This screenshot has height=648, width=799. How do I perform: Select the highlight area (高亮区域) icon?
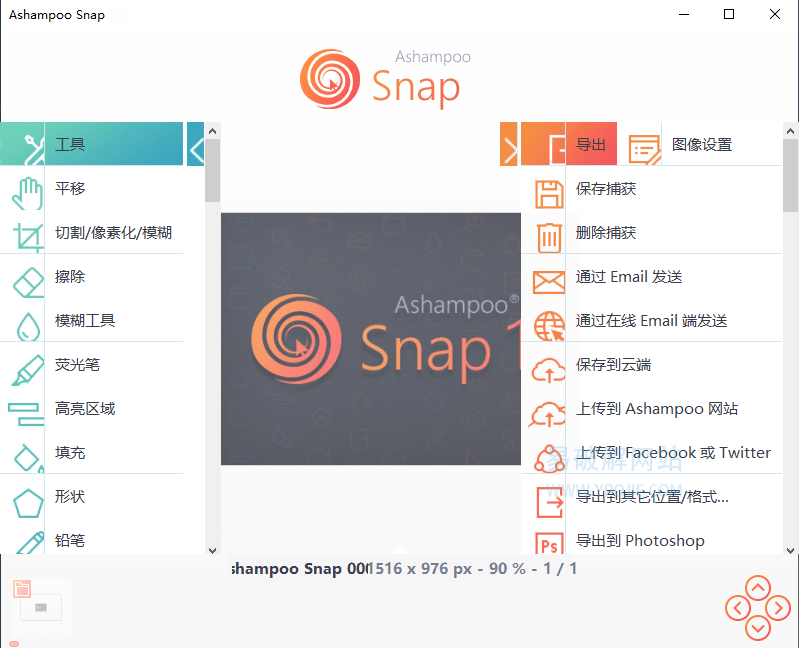click(25, 414)
